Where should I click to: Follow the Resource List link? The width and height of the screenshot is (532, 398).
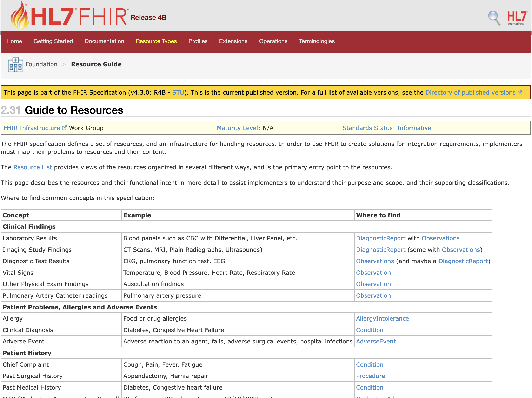tap(33, 167)
